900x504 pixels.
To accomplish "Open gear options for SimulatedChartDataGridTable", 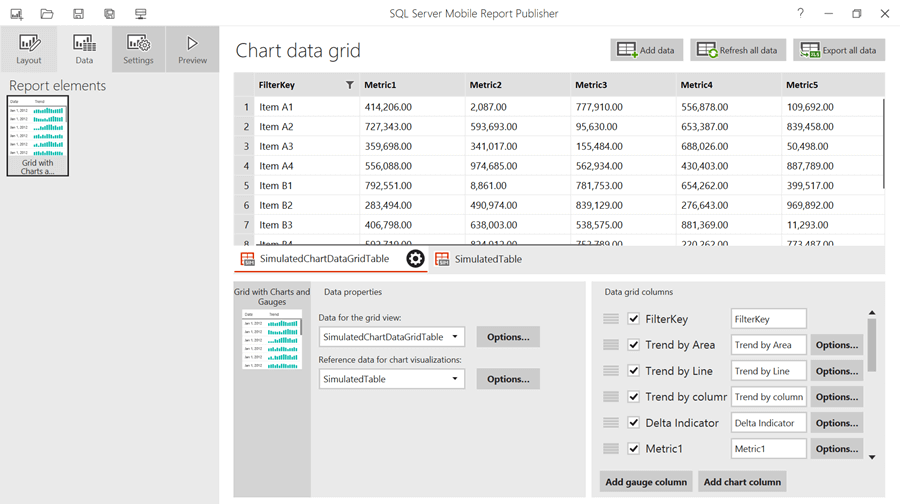I will tap(415, 259).
